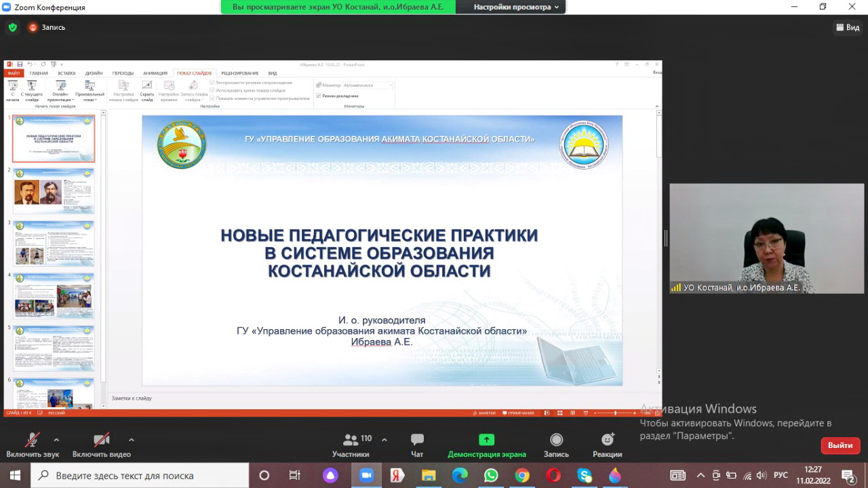Open 'Запись показа слайдов' dropdown
This screenshot has height=488, width=868.
[193, 91]
